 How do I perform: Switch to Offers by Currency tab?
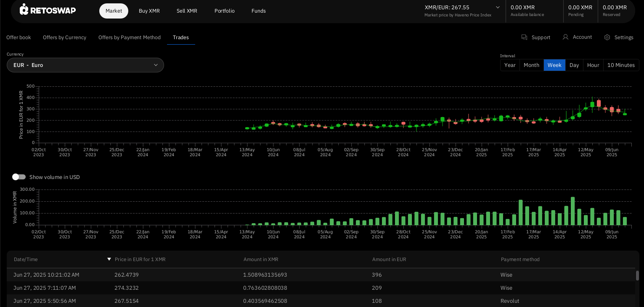tap(64, 37)
